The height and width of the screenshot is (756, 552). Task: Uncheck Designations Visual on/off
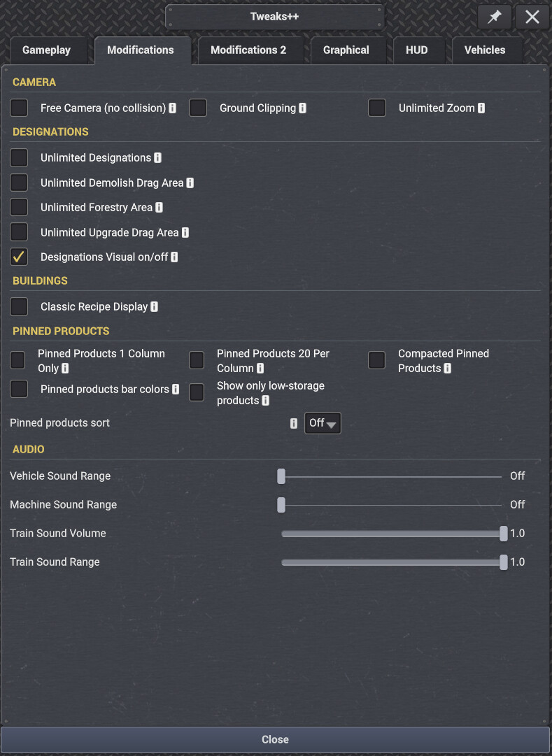[19, 257]
